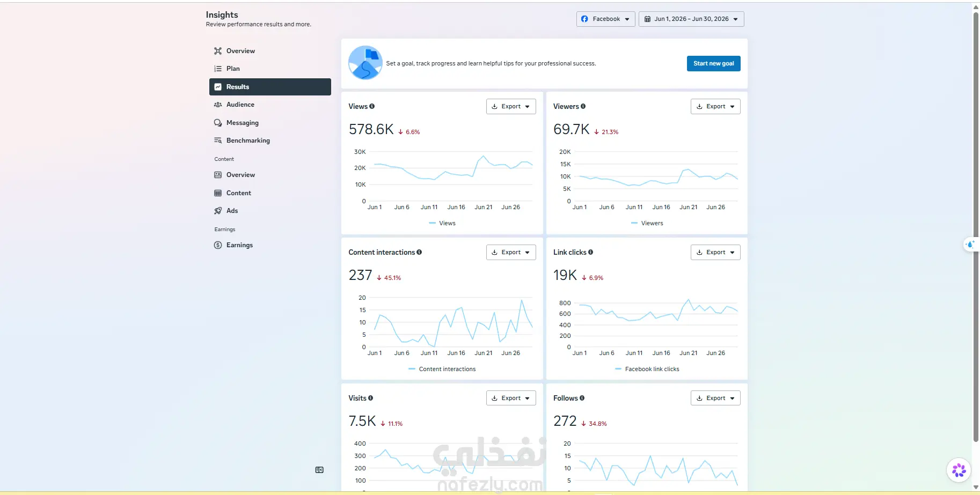This screenshot has width=980, height=495.
Task: Click the 19K link clicks value
Action: (x=565, y=275)
